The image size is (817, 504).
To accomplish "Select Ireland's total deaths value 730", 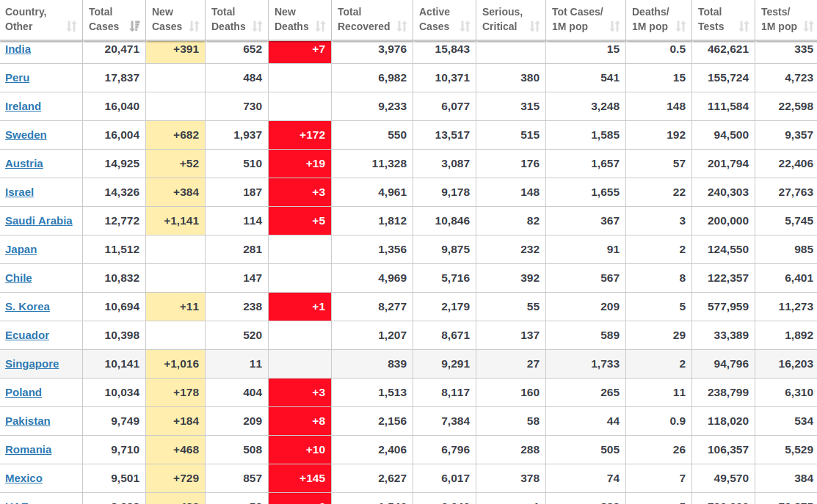I will point(253,106).
